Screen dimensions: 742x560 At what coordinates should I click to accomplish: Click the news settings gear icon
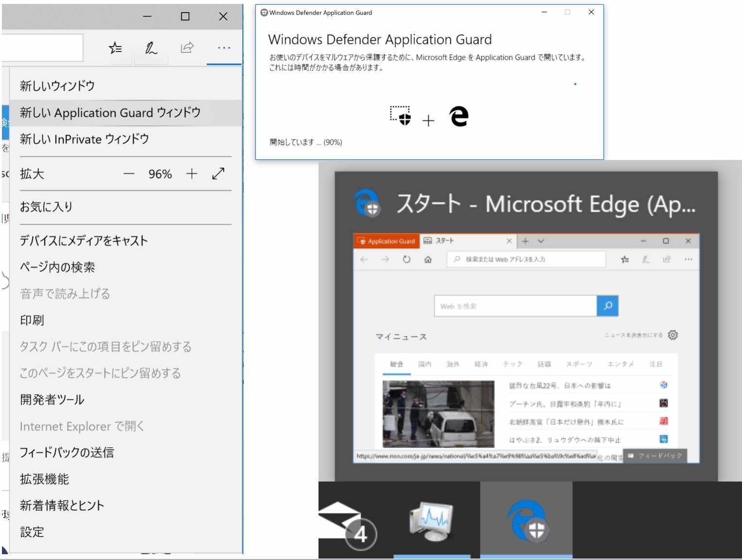coord(673,335)
